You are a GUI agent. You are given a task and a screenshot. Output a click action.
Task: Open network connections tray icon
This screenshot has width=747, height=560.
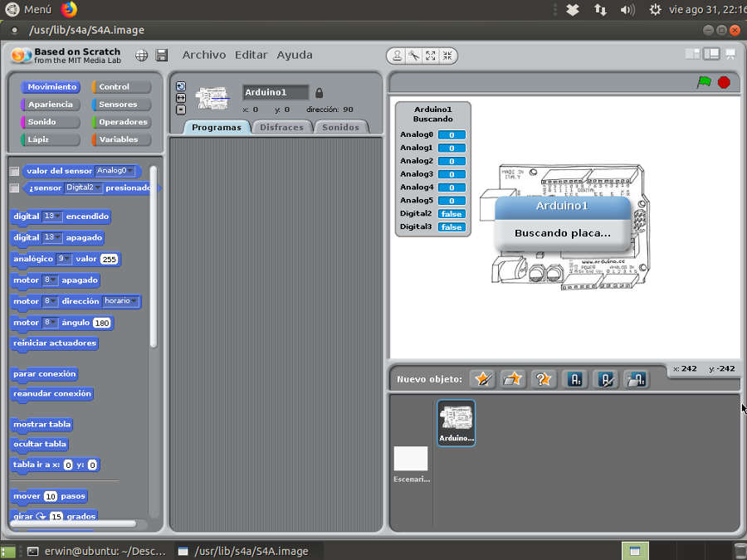[600, 10]
